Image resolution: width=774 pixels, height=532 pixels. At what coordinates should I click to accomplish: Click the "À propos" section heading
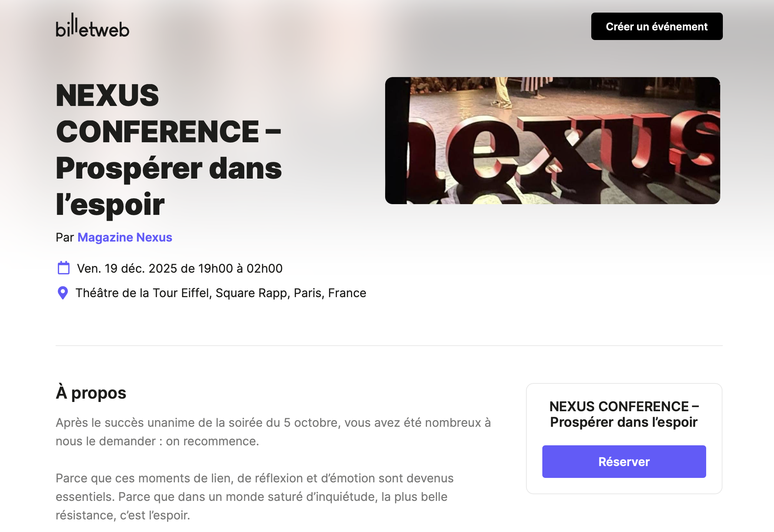pyautogui.click(x=91, y=393)
